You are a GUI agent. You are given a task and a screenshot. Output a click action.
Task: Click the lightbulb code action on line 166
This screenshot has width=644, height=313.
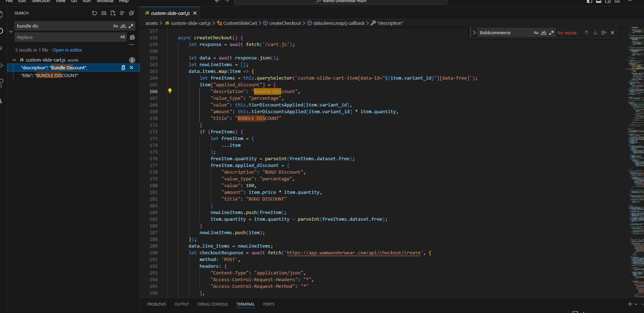[x=170, y=91]
